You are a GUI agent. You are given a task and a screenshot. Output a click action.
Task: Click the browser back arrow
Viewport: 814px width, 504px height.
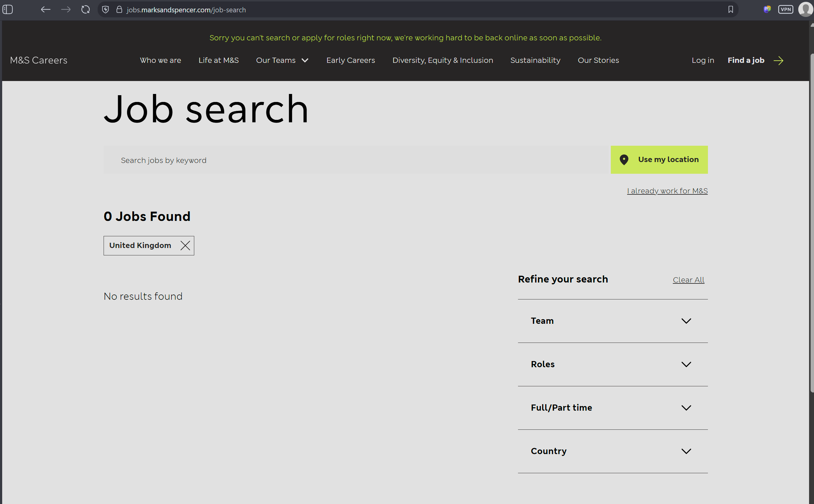pyautogui.click(x=45, y=10)
